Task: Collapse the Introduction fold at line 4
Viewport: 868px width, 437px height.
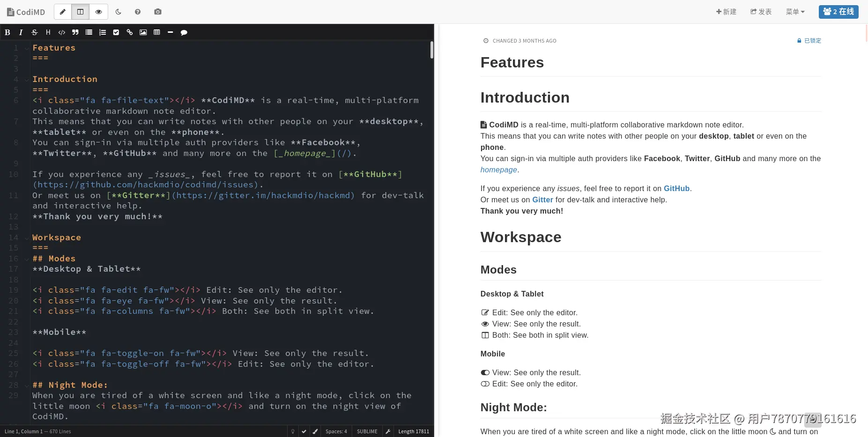Action: [27, 79]
